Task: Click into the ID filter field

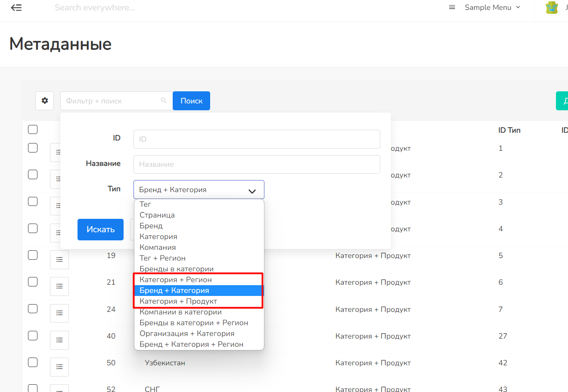Action: pos(257,139)
